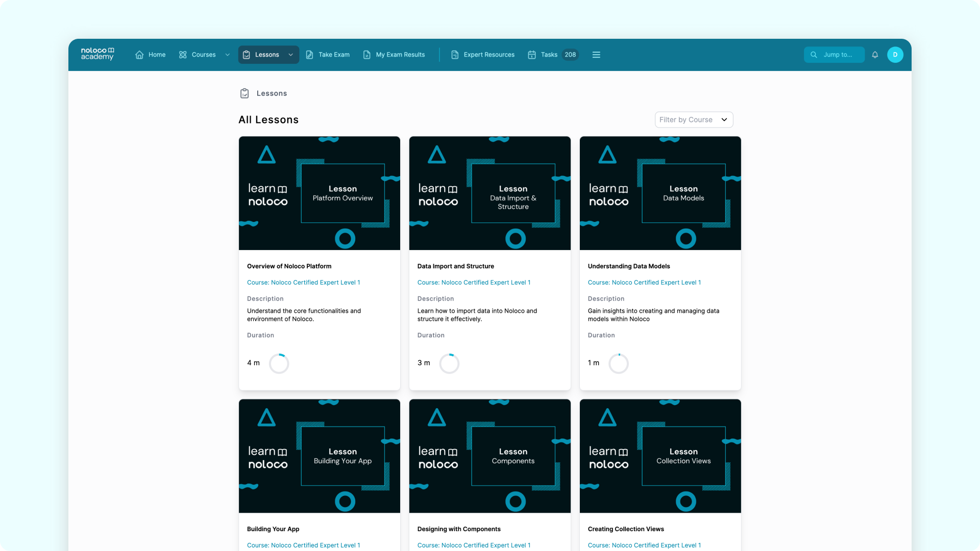Open the hamburger menu icon
This screenshot has height=551, width=980.
596,55
